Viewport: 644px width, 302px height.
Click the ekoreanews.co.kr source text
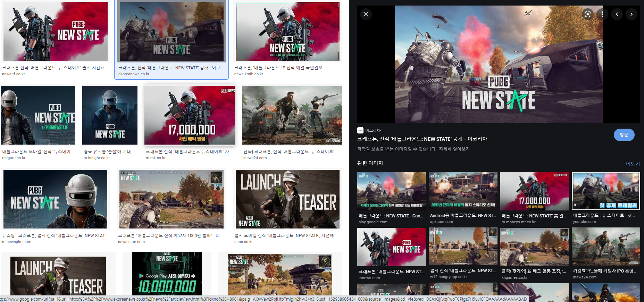pyautogui.click(x=134, y=74)
